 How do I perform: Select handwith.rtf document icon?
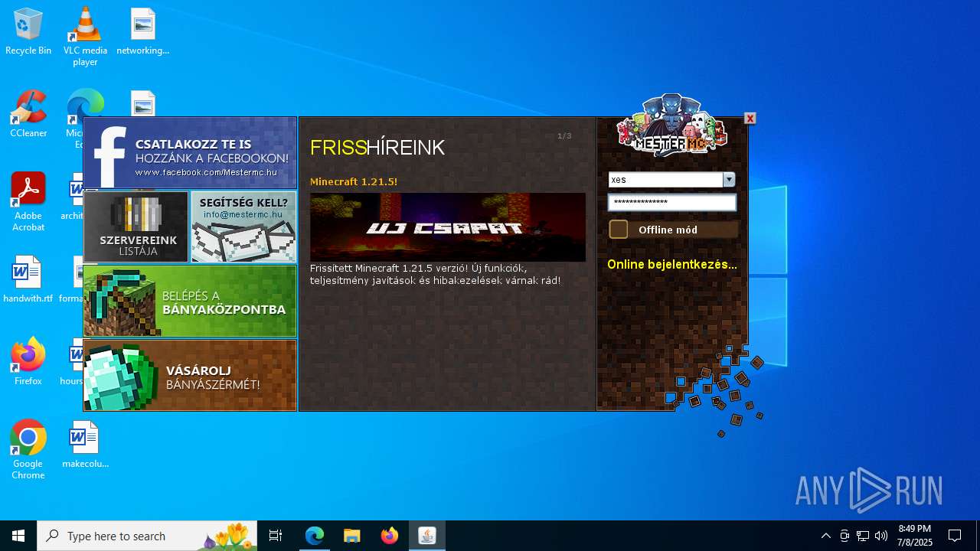(x=28, y=280)
